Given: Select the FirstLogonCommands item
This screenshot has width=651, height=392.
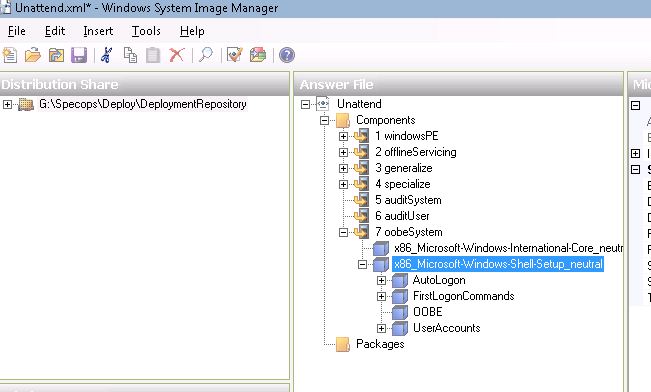Looking at the screenshot, I should pos(463,296).
